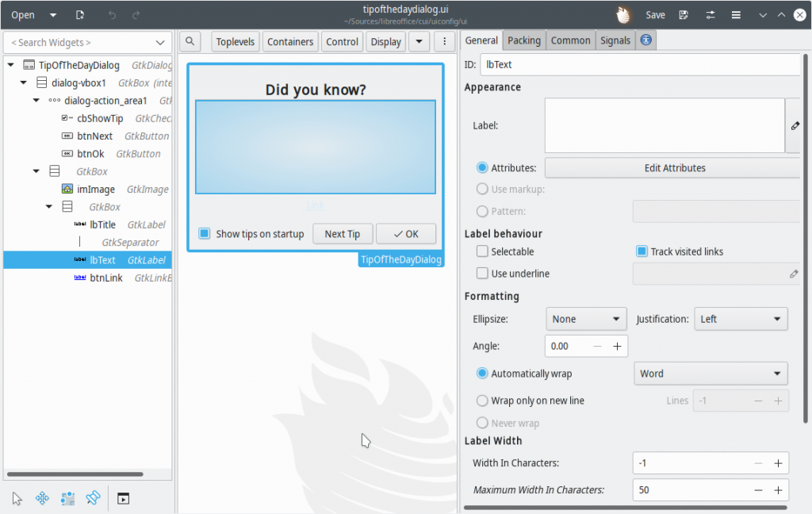
Task: Open the Accessibility tab icon
Action: 645,40
